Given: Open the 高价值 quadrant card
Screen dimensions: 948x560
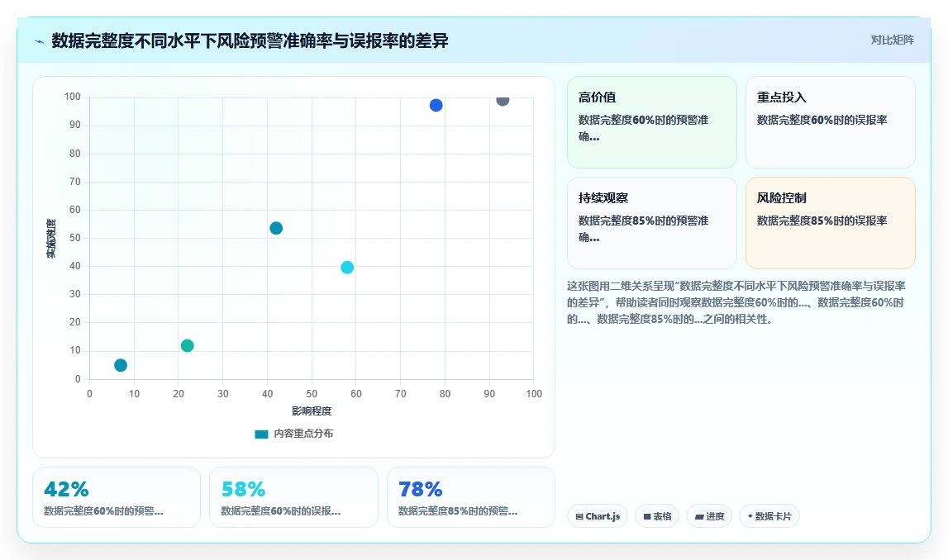Looking at the screenshot, I should click(x=652, y=122).
